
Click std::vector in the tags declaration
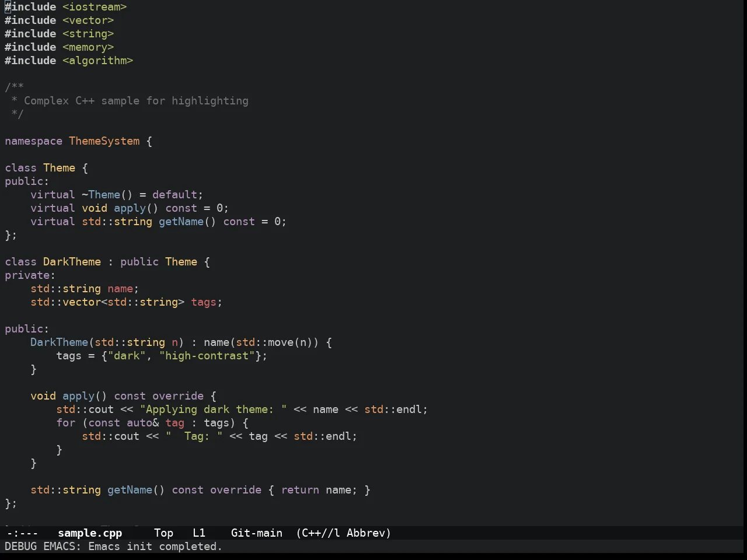[x=65, y=302]
